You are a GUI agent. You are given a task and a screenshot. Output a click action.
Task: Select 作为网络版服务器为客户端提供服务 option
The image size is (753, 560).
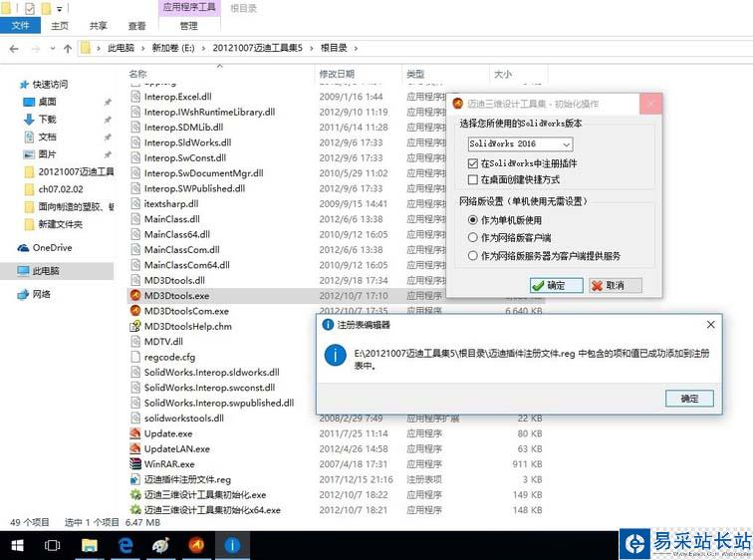pos(473,255)
